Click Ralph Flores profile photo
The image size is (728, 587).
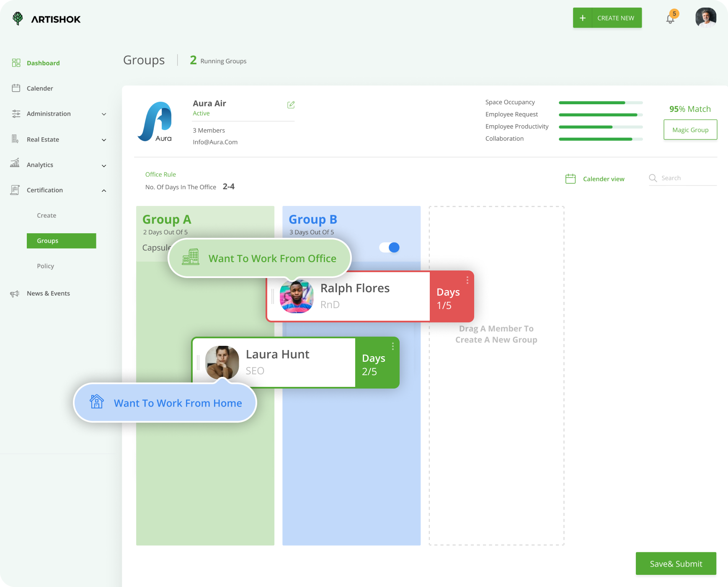coord(297,296)
